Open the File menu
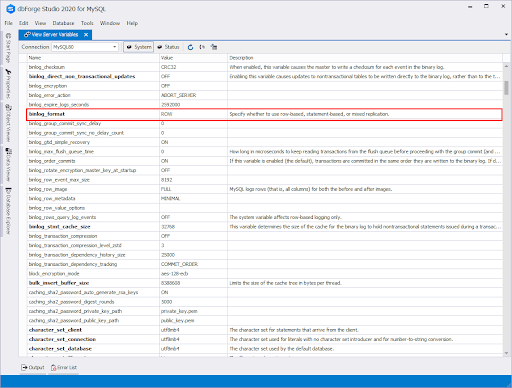This screenshot has height=388, width=512. pos(8,23)
